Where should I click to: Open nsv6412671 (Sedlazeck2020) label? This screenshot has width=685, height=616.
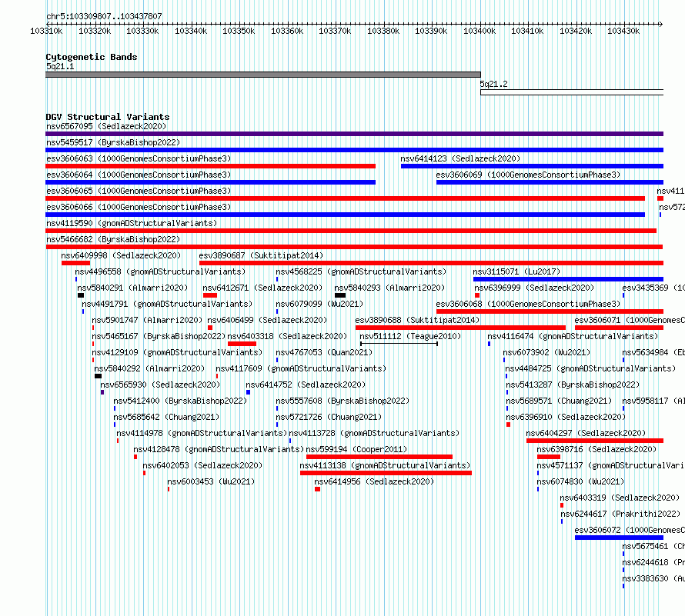262,288
